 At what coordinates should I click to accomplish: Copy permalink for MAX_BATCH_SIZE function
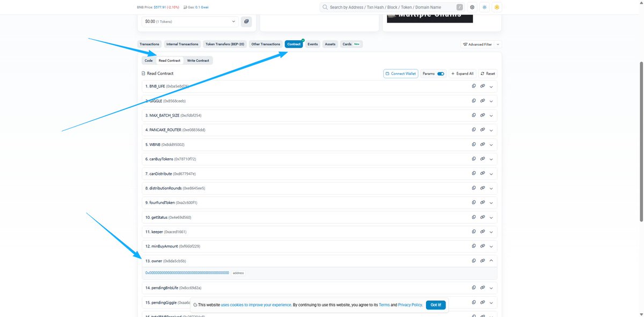coord(482,115)
